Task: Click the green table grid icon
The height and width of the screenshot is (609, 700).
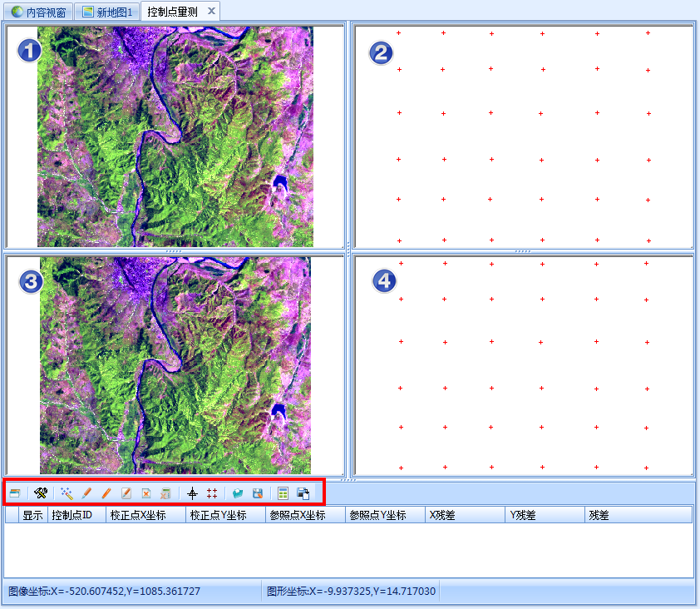Action: (283, 493)
